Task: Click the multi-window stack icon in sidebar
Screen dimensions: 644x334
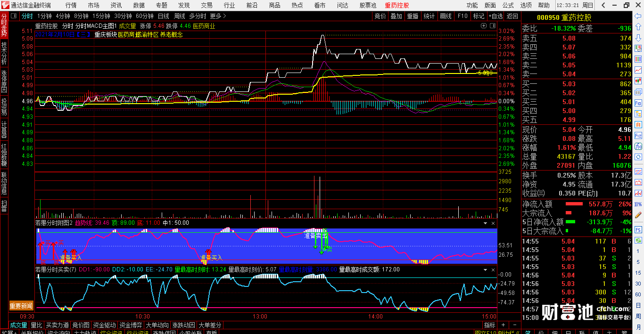Action: 638,92
